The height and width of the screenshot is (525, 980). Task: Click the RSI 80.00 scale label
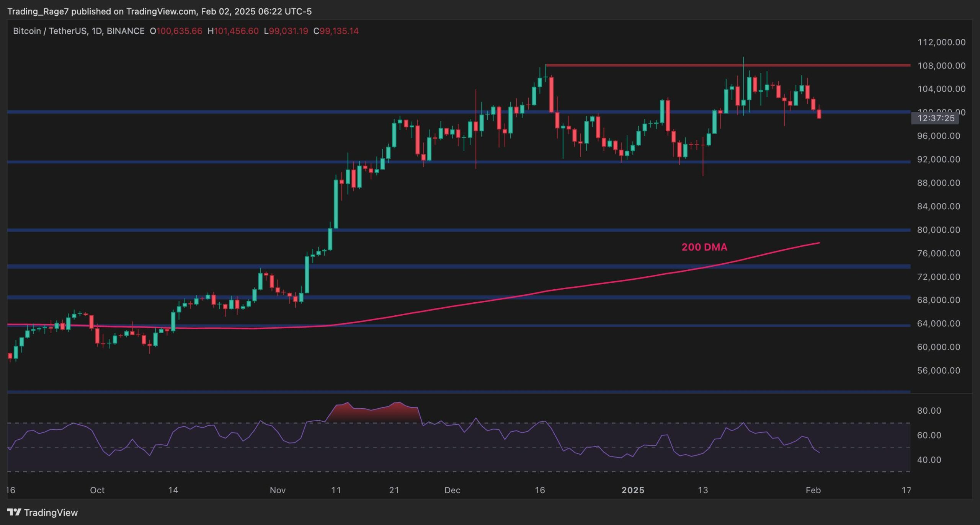pos(929,411)
